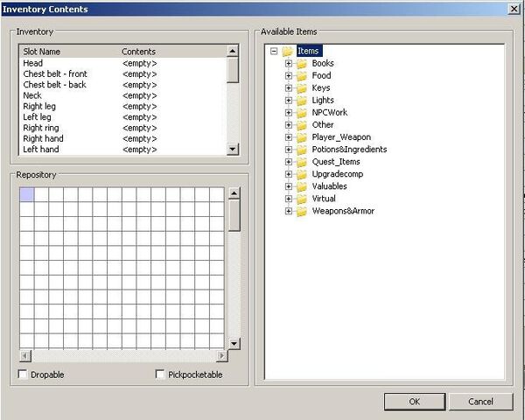Click the Other folder icon
The height and width of the screenshot is (420, 525).
302,125
